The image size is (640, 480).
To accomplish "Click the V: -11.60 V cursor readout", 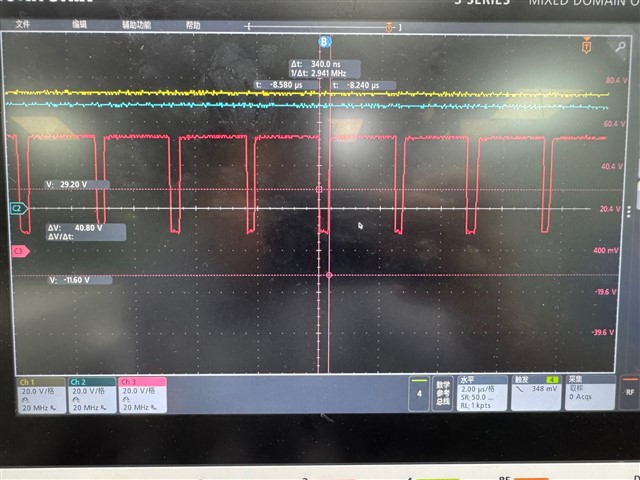I will (x=79, y=280).
